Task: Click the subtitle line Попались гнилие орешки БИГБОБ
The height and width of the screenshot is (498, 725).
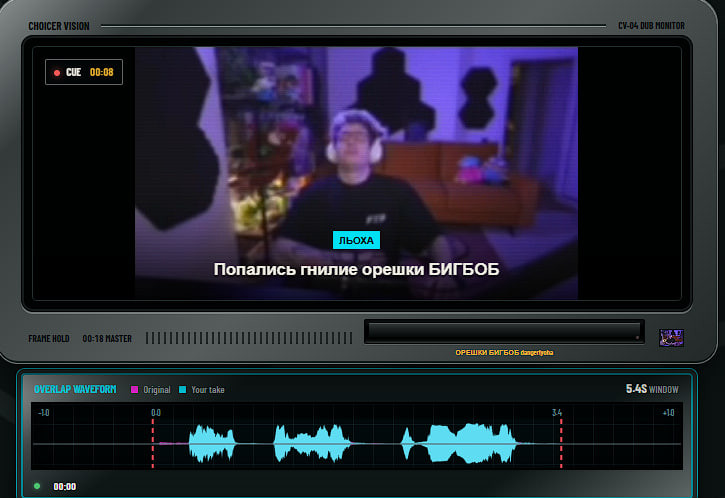Action: tap(356, 269)
